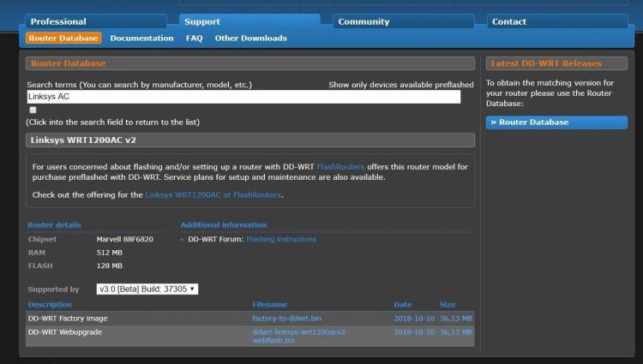Open the Community tab
This screenshot has width=643, height=364.
coord(364,21)
